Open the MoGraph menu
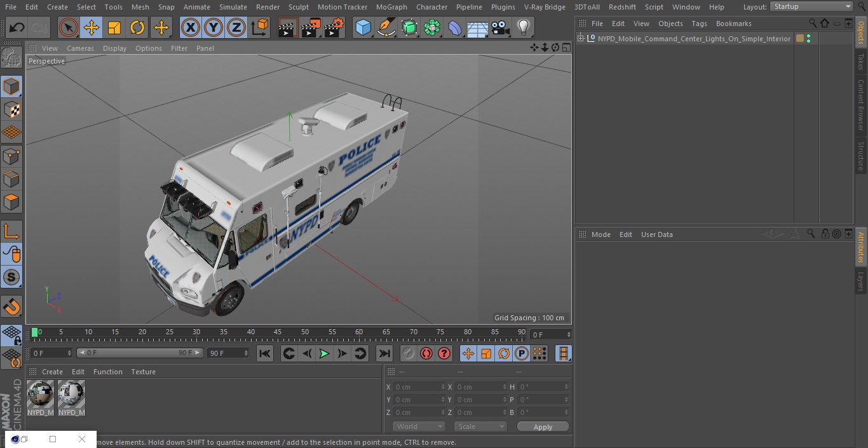The image size is (868, 448). [x=391, y=7]
